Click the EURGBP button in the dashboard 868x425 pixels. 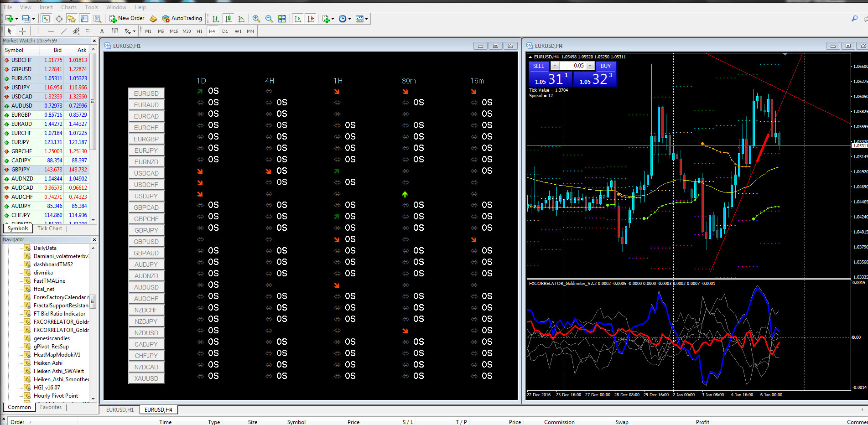coord(146,139)
